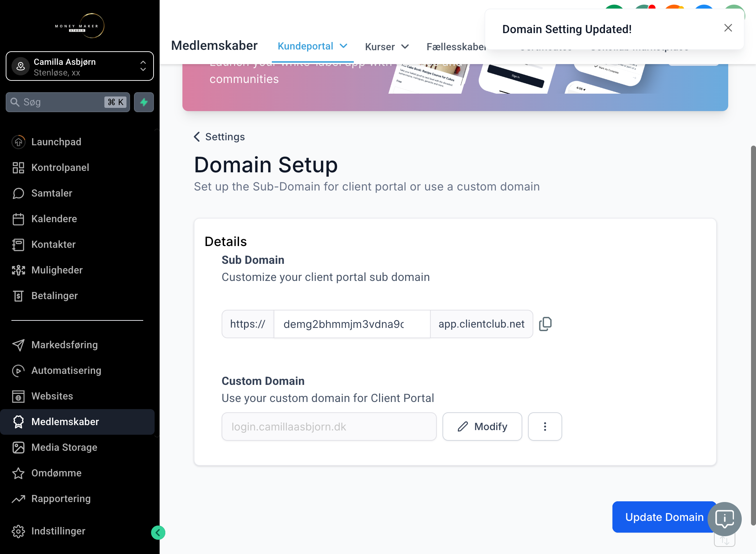Open custom domain three-dot options menu
Viewport: 756px width, 554px height.
pos(545,427)
